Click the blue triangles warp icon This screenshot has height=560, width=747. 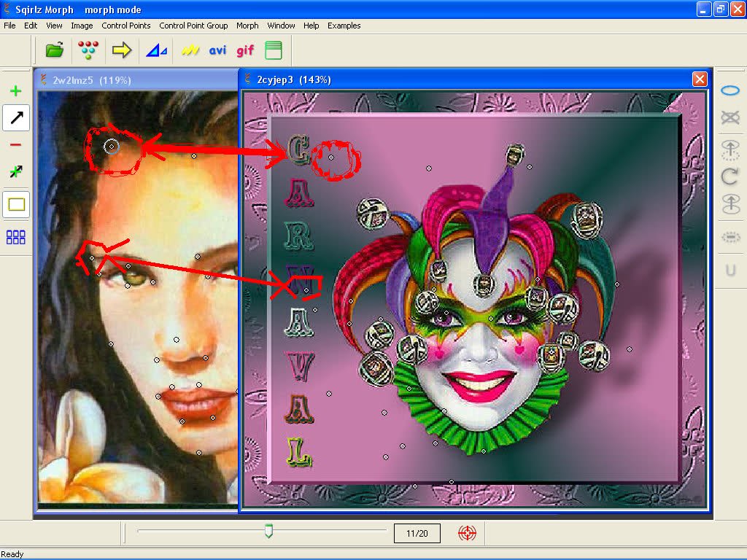click(156, 50)
